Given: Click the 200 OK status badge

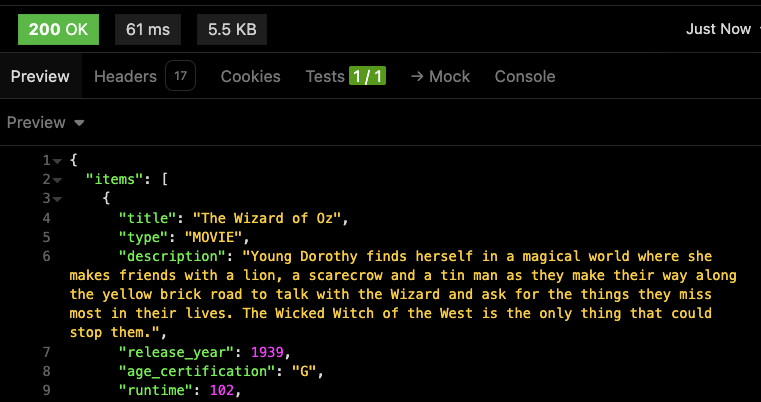Looking at the screenshot, I should point(58,30).
